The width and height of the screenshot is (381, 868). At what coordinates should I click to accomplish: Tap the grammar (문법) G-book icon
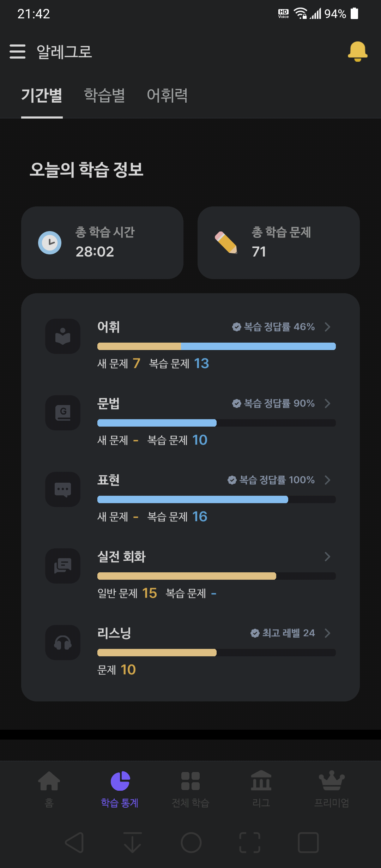pyautogui.click(x=63, y=413)
